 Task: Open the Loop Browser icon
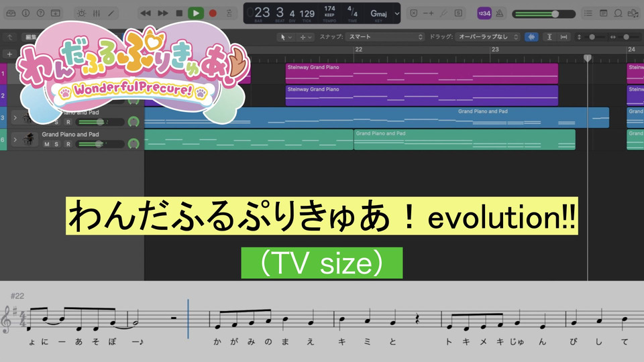(x=618, y=13)
